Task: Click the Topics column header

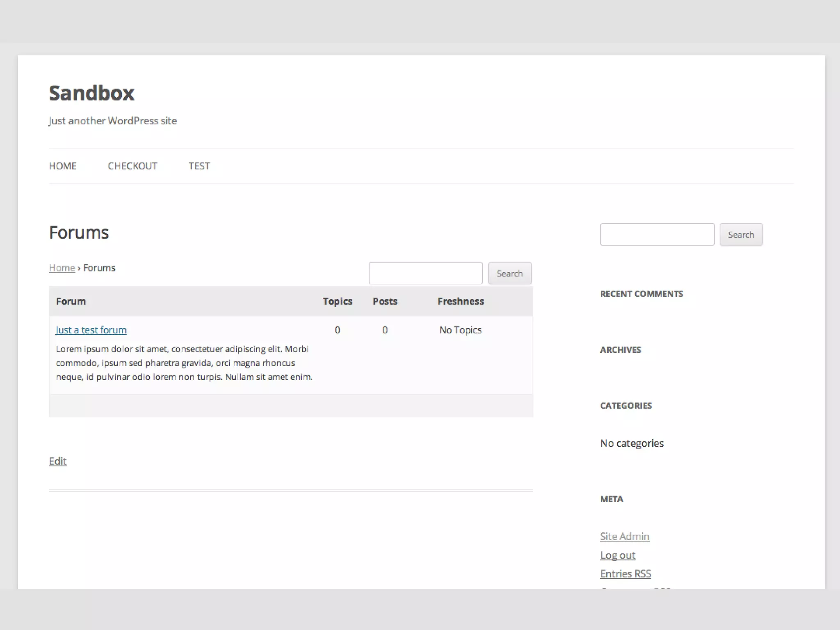Action: (x=337, y=301)
